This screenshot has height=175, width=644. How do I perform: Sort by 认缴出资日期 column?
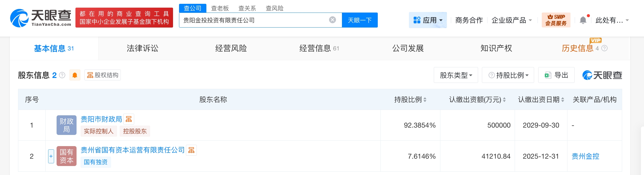tap(541, 100)
